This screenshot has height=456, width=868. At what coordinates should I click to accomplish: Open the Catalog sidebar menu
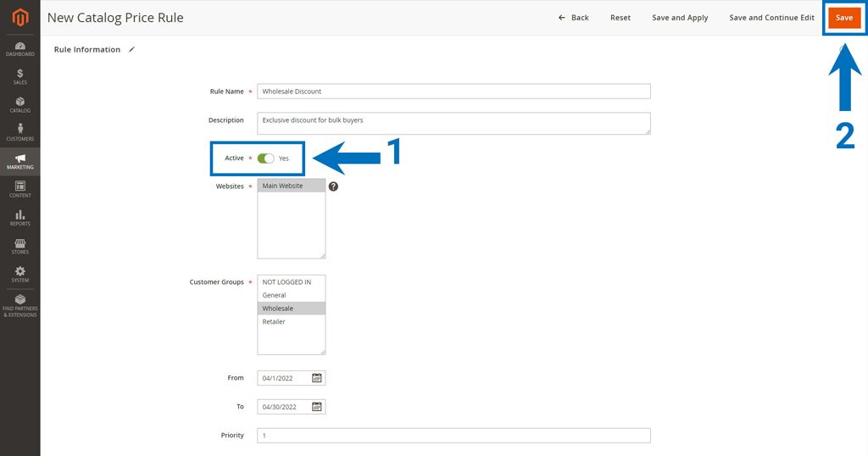[x=20, y=105]
